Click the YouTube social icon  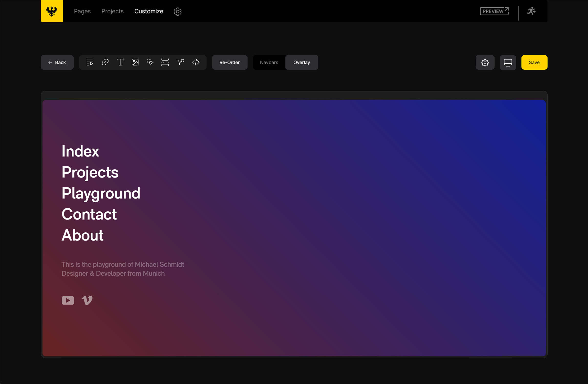point(68,300)
